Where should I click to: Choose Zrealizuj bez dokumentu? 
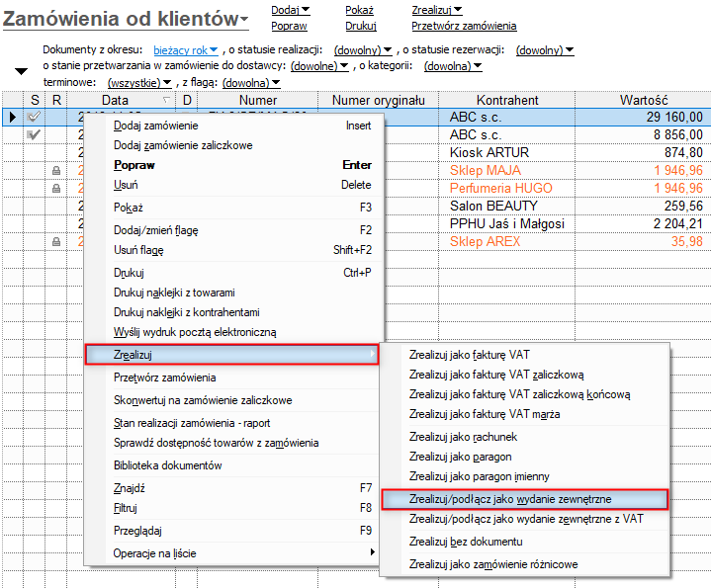click(525, 542)
